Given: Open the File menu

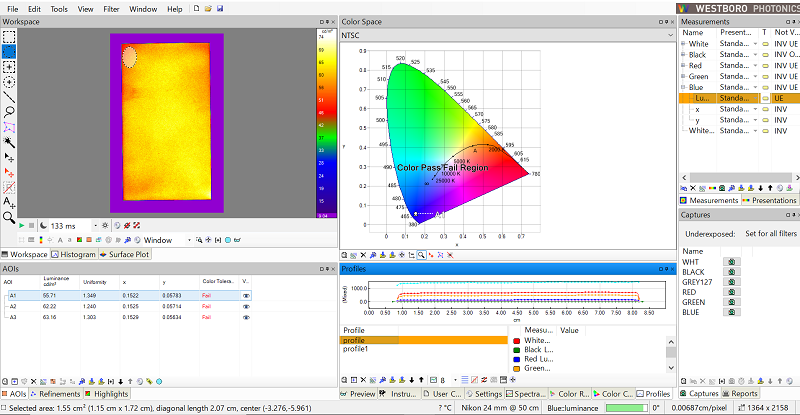Looking at the screenshot, I should pos(12,9).
